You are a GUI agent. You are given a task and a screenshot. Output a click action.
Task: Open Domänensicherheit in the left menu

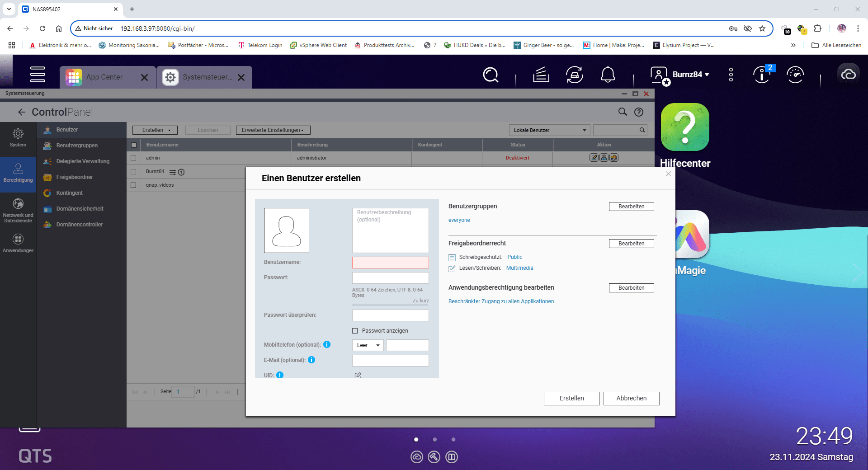coord(81,209)
